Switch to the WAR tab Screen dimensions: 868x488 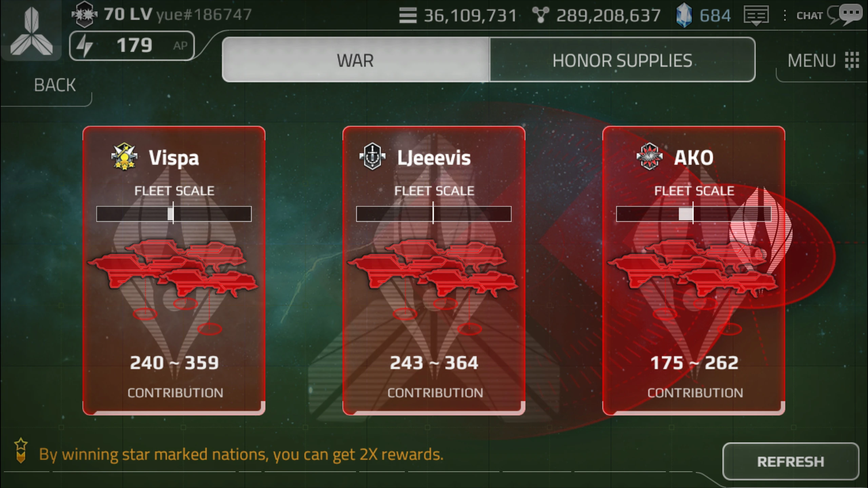click(x=356, y=60)
